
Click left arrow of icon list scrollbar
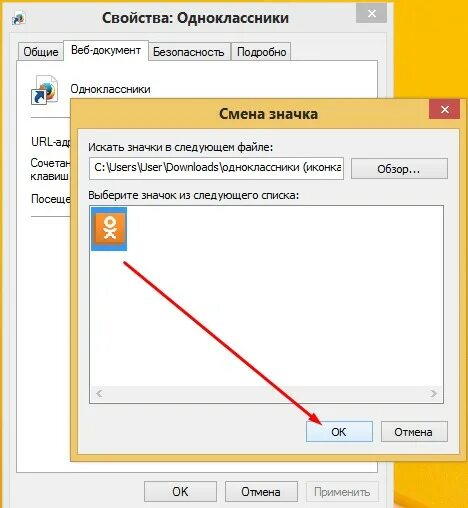point(99,394)
